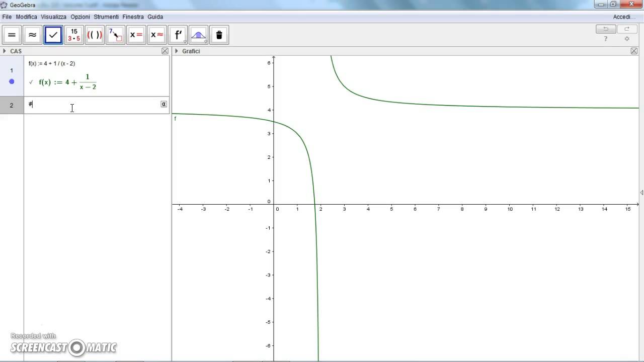Image resolution: width=644 pixels, height=362 pixels.
Task: Click the Accedi sign-in link
Action: [x=624, y=17]
